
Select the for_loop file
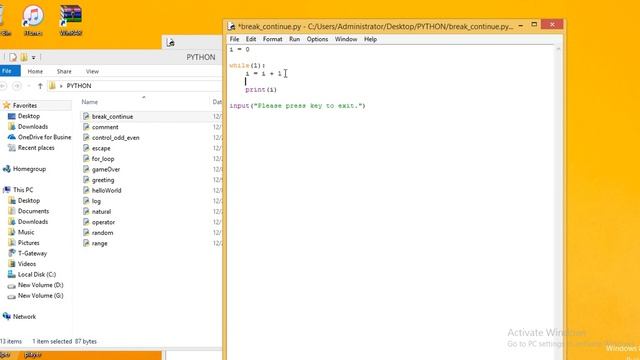click(103, 159)
